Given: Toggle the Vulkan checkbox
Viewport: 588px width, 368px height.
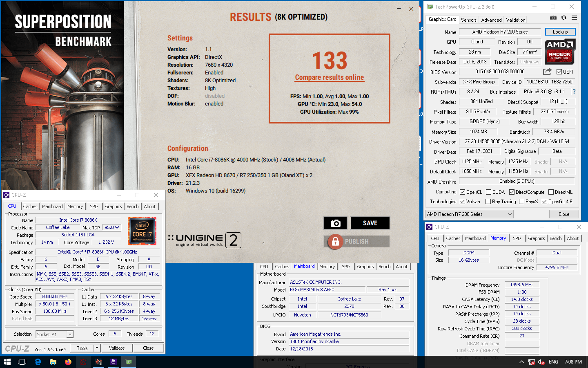Looking at the screenshot, I should tap(462, 201).
